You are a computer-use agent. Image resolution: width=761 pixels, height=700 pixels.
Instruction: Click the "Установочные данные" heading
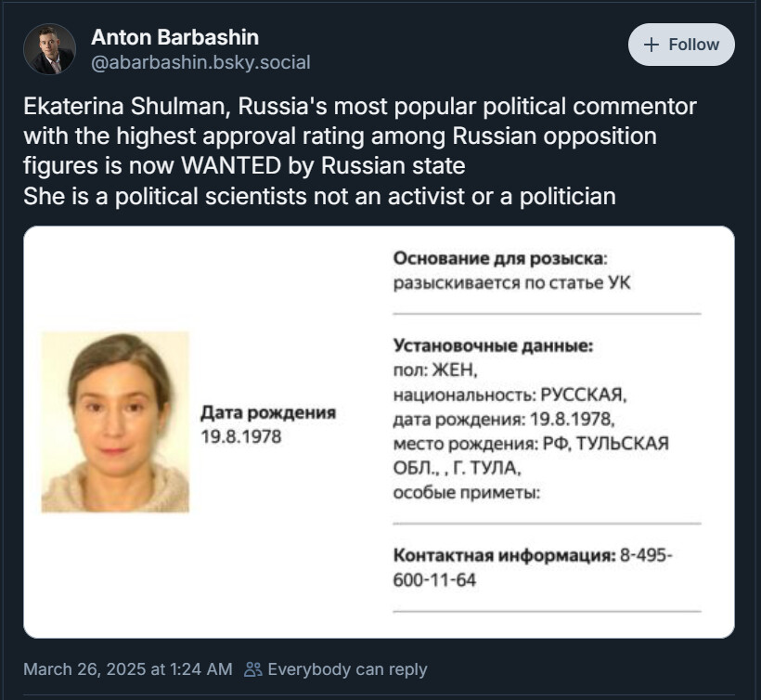pos(493,345)
